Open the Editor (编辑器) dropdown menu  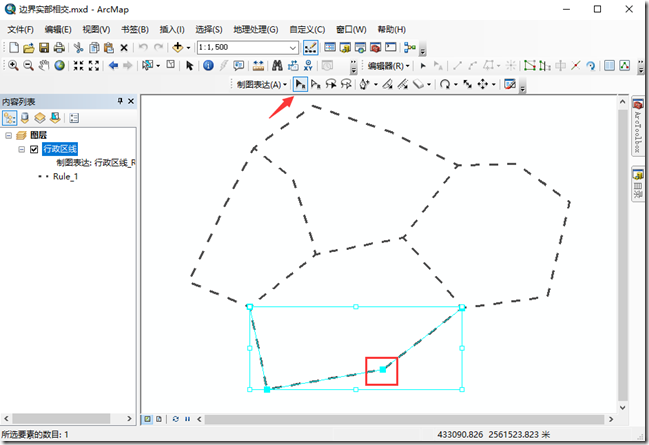point(388,66)
